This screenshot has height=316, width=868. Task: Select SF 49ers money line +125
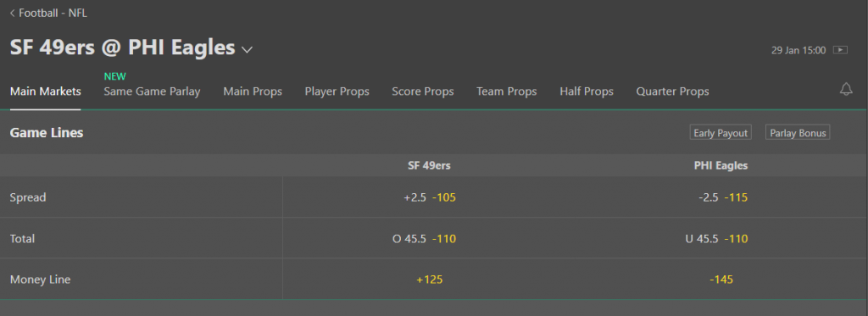click(x=430, y=280)
